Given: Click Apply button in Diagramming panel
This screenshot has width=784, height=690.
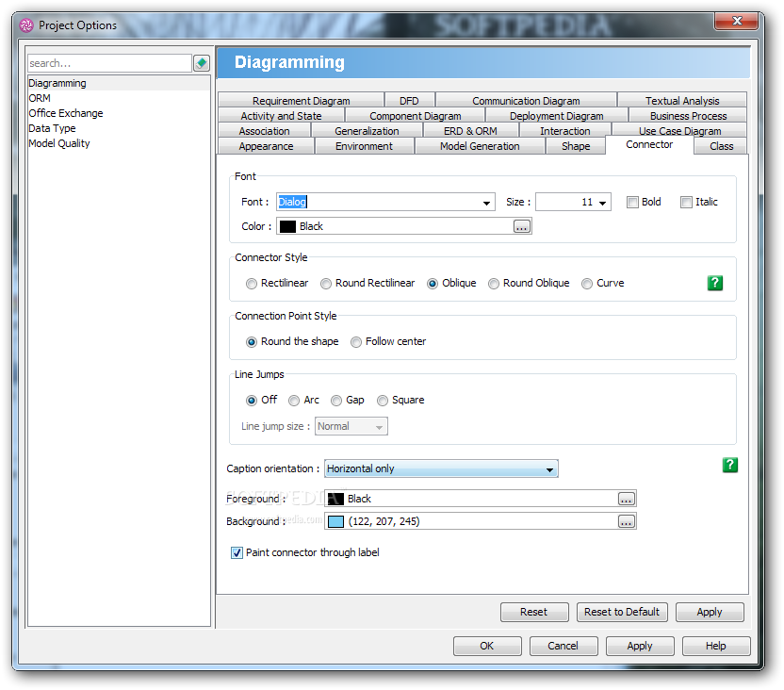Looking at the screenshot, I should [709, 612].
